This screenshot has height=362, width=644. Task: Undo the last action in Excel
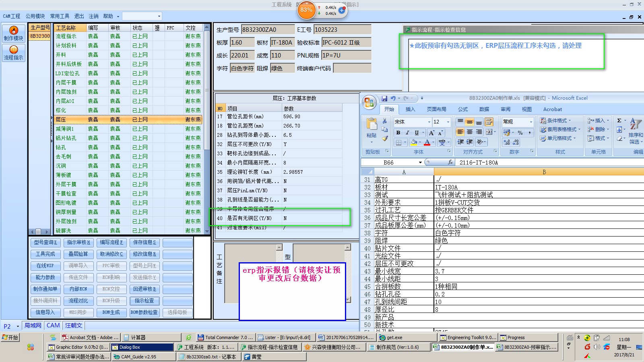point(393,98)
